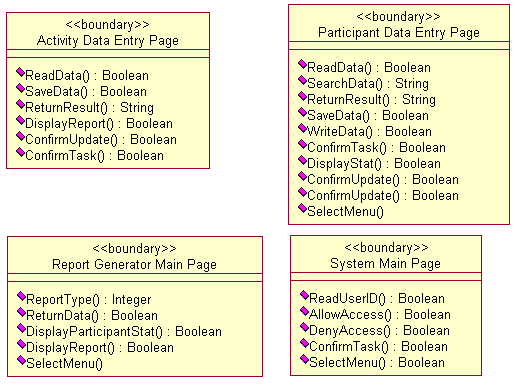Select 'SelectMenu() : Boolean' text in System Main Page
Viewport: 515px width, 389px height.
377,363
